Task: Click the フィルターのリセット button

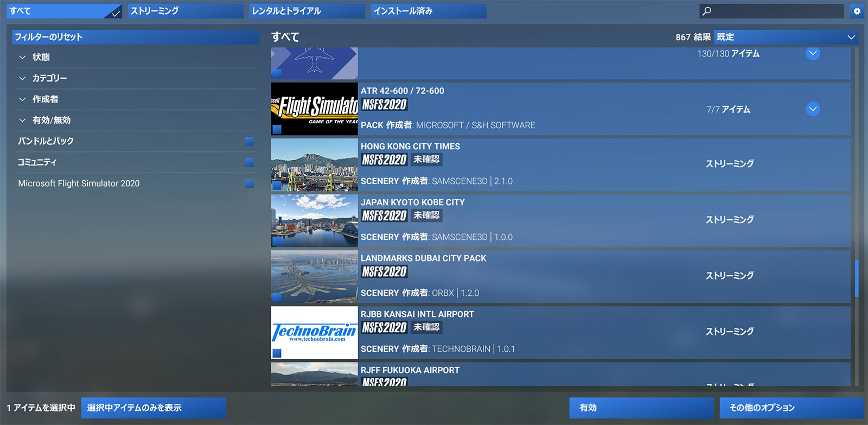Action: click(136, 37)
